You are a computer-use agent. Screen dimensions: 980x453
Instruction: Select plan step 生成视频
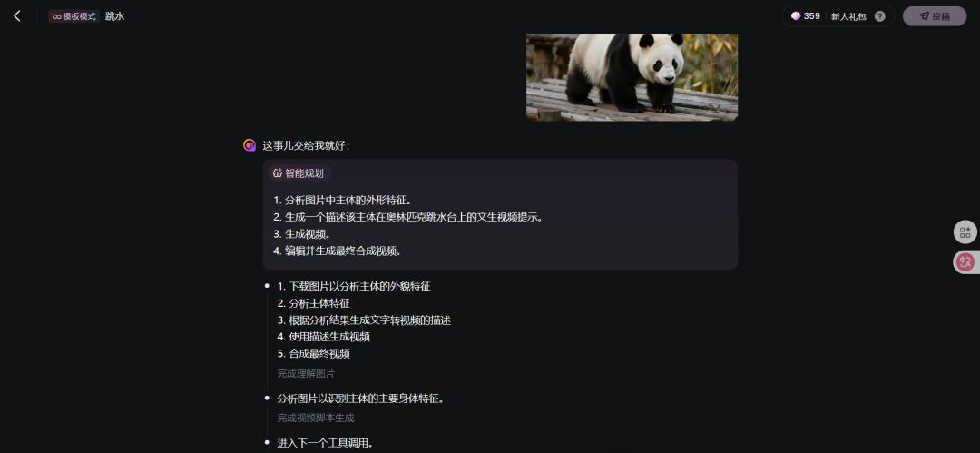302,234
